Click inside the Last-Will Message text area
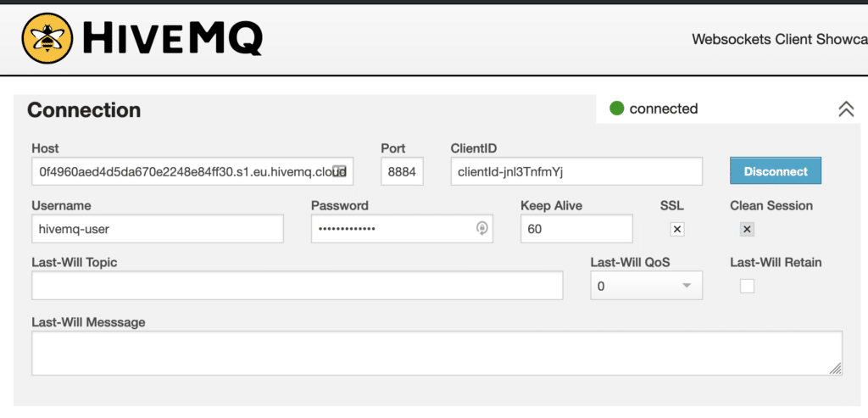 click(x=437, y=354)
